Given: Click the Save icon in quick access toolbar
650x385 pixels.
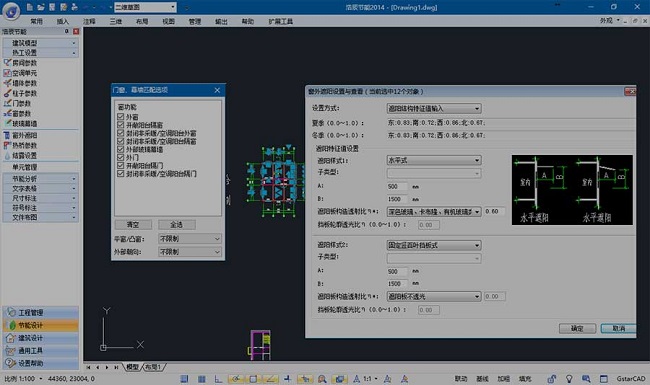Looking at the screenshot, I should point(52,7).
